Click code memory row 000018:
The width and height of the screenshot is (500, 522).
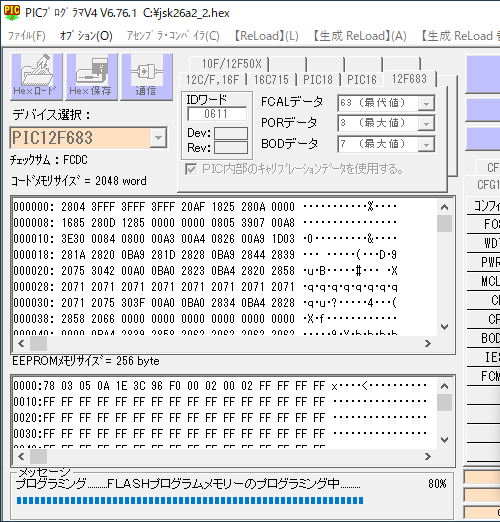click(205, 255)
